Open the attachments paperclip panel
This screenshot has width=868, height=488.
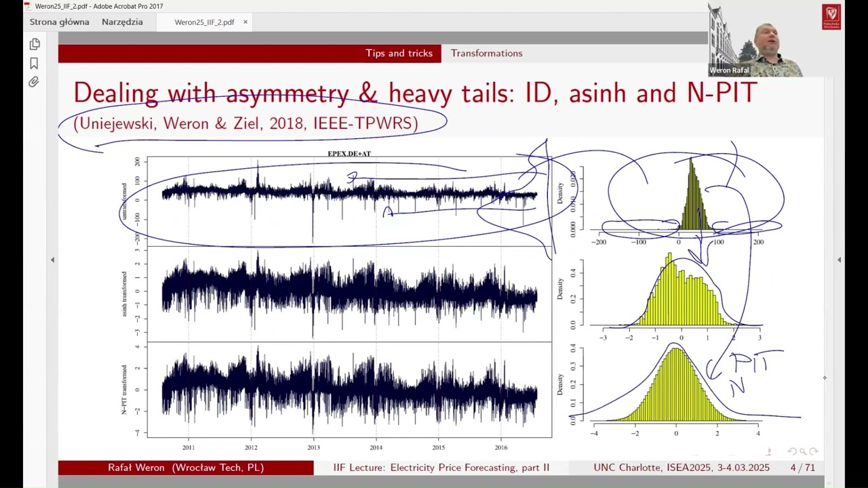[34, 82]
